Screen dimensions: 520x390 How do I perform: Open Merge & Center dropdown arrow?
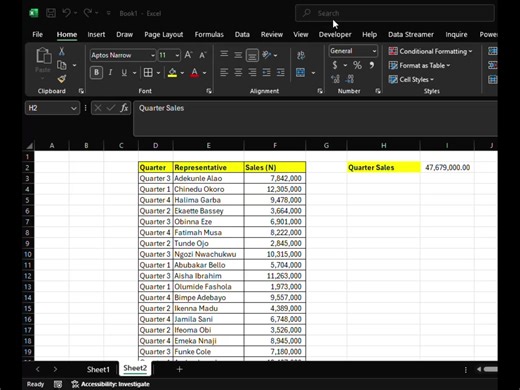313,73
